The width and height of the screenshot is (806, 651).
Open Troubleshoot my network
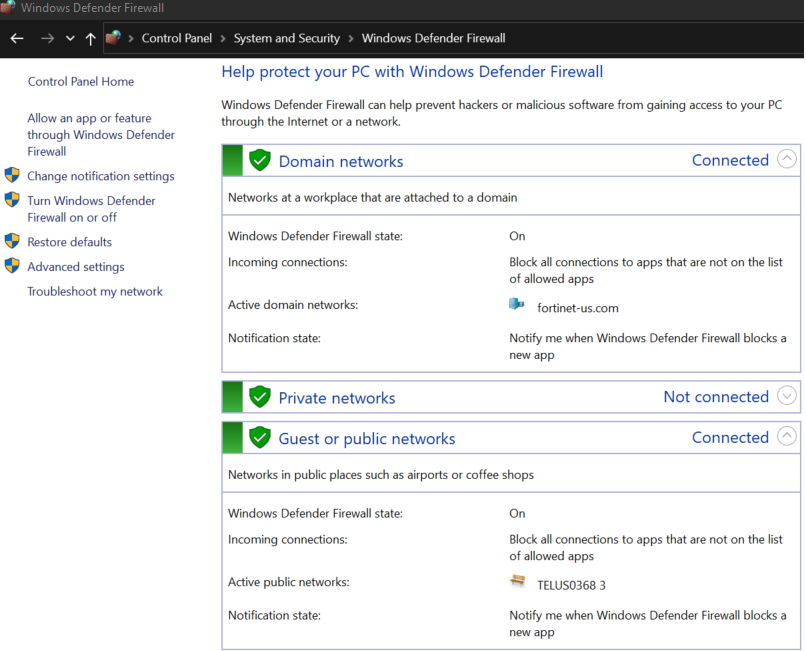[x=94, y=291]
